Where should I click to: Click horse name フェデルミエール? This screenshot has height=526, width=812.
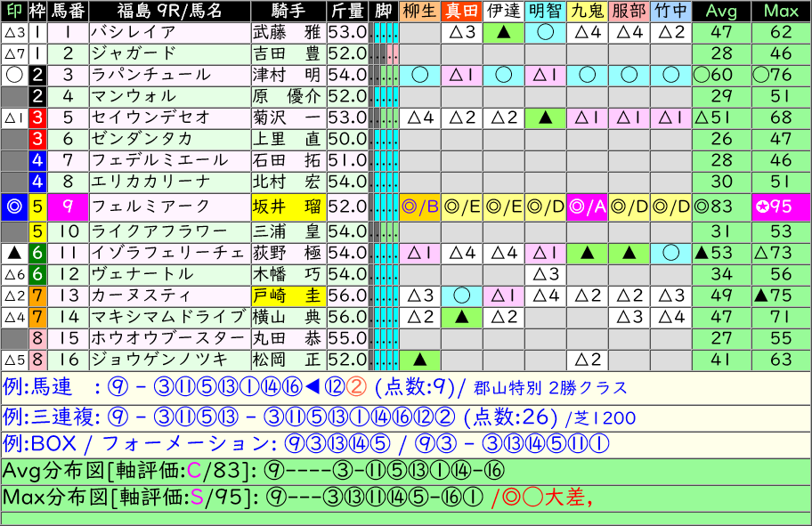169,160
